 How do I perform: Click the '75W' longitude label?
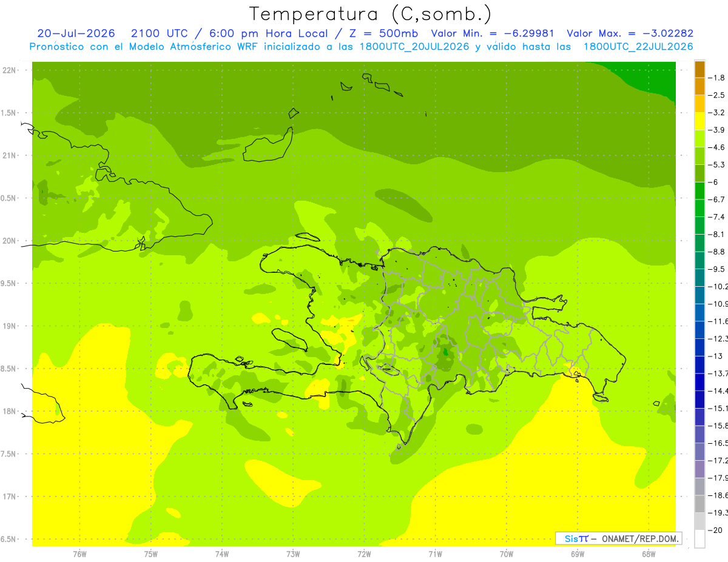[x=150, y=554]
